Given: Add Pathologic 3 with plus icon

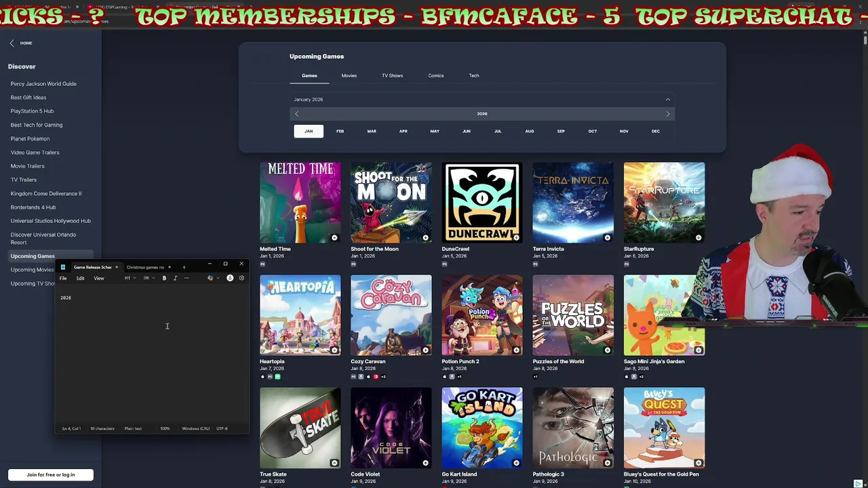Looking at the screenshot, I should tap(607, 463).
